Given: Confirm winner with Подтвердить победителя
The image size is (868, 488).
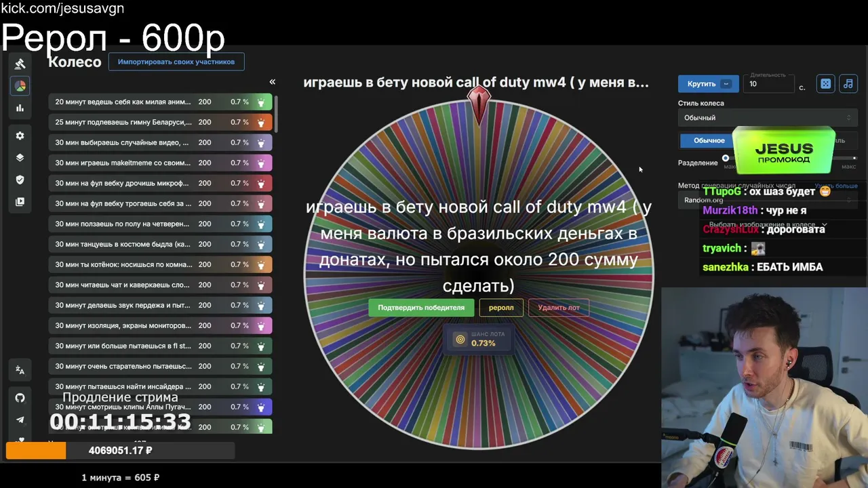Looking at the screenshot, I should click(x=421, y=308).
